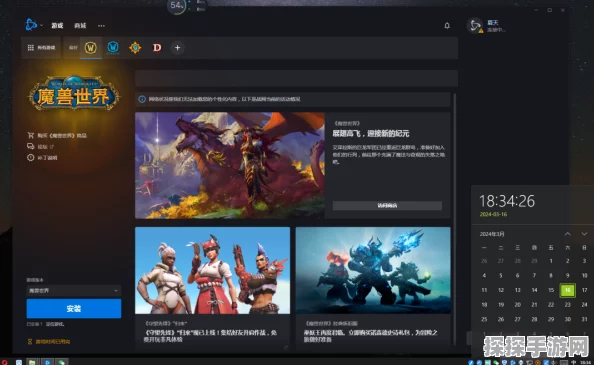Select day 22 in the calendar
The image size is (594, 365).
click(x=551, y=305)
